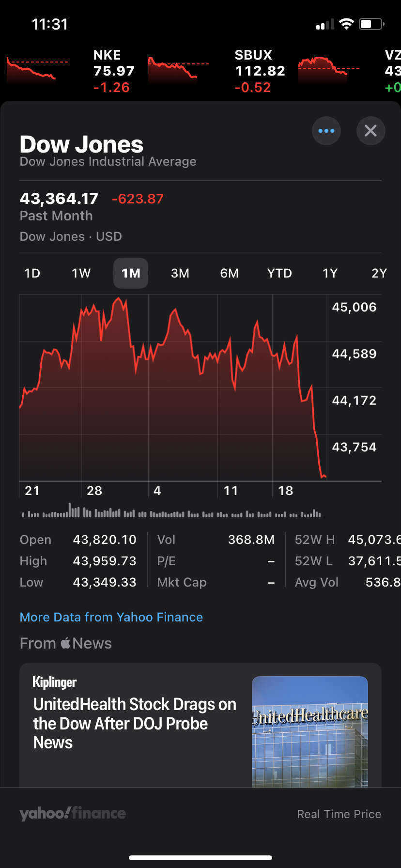Open the NKE ticker price entry
401x868 pixels.
tap(113, 71)
